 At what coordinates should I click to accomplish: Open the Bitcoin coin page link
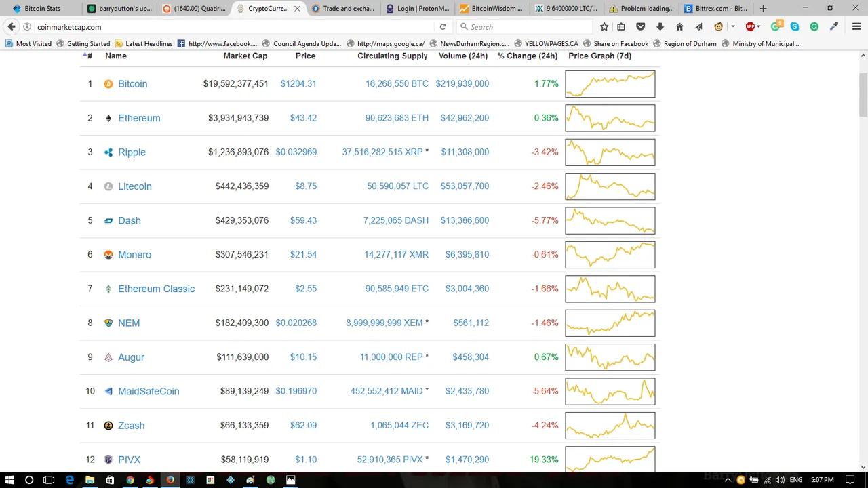point(132,84)
